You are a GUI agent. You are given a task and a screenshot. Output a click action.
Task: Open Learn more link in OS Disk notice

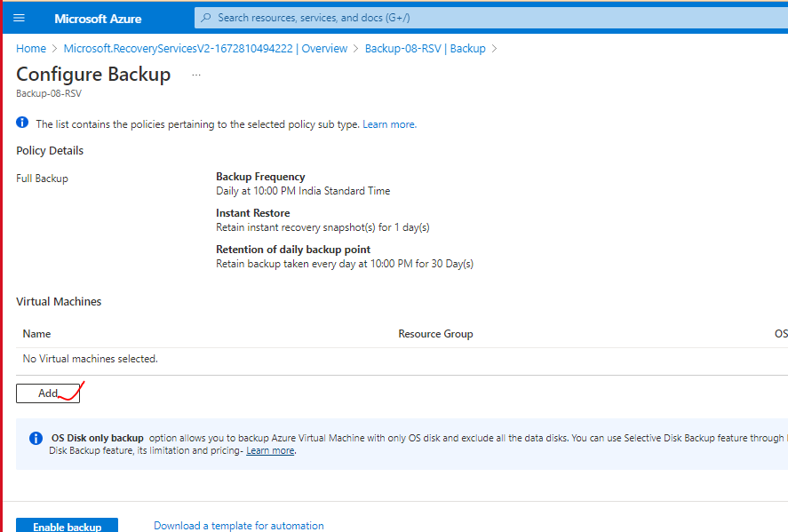coord(270,450)
